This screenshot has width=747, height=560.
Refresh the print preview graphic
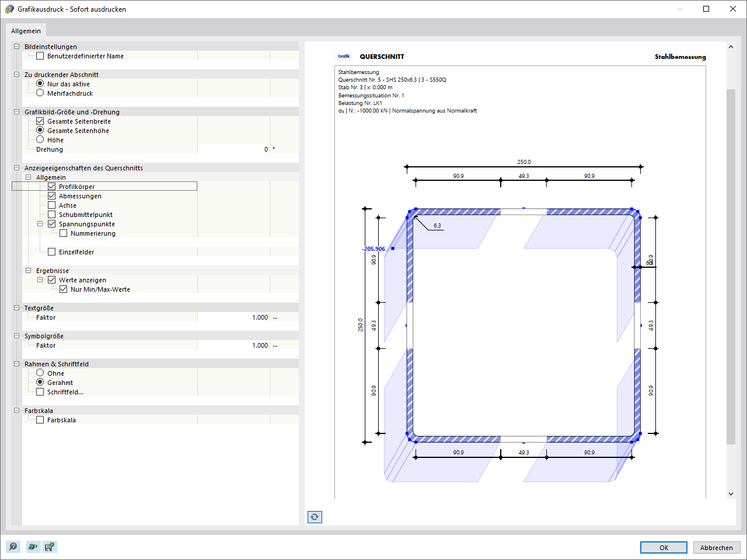(315, 517)
